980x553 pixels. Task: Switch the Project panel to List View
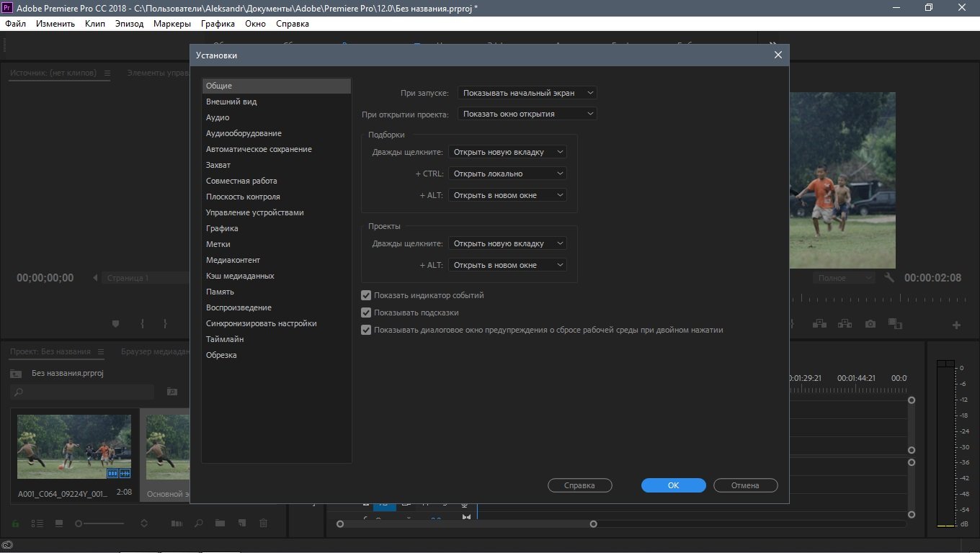[x=37, y=523]
